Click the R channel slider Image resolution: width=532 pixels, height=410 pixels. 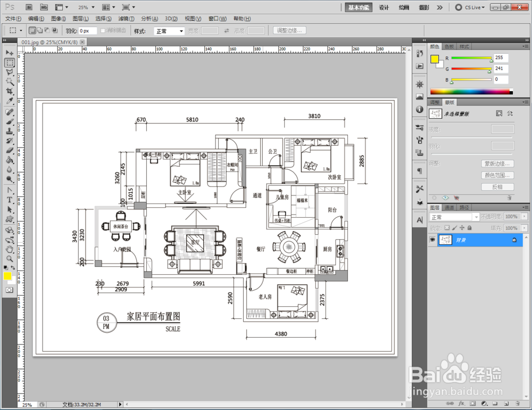coord(471,59)
